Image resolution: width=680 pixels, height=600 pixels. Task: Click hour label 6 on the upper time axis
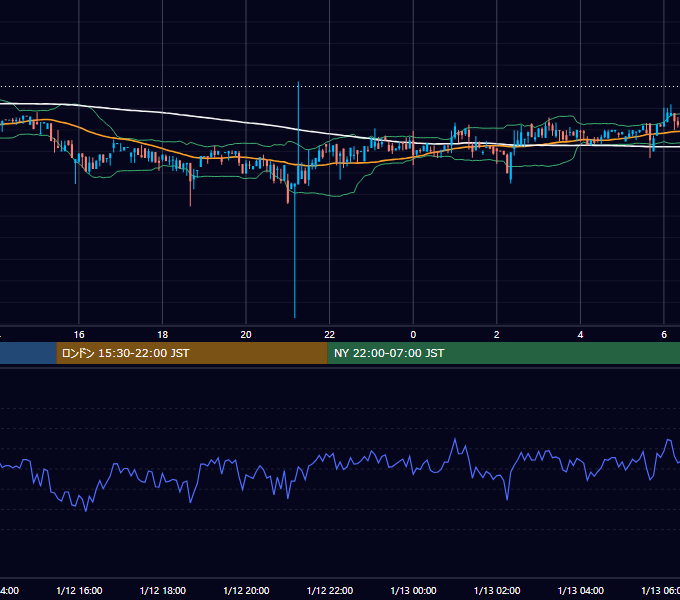664,335
